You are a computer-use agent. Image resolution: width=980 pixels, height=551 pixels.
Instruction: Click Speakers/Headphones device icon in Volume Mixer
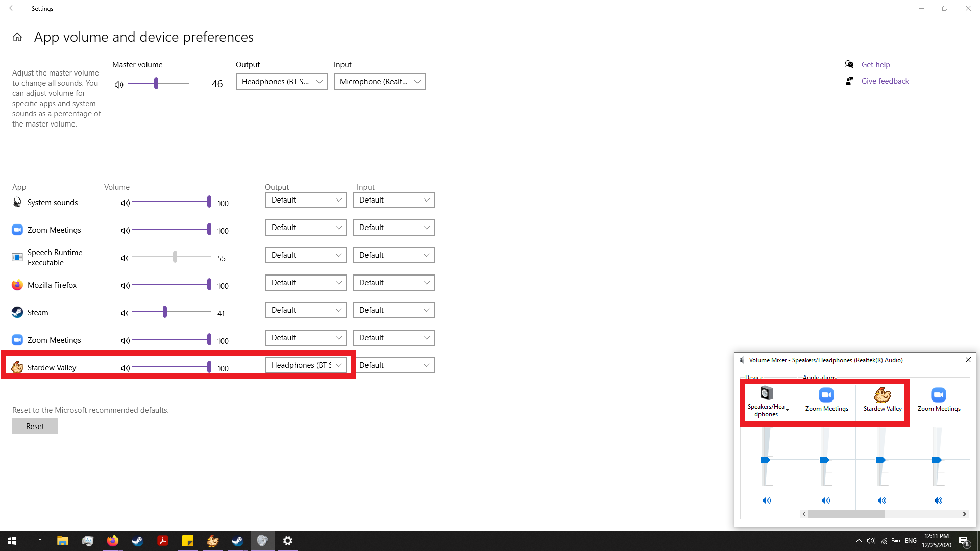[x=766, y=393]
